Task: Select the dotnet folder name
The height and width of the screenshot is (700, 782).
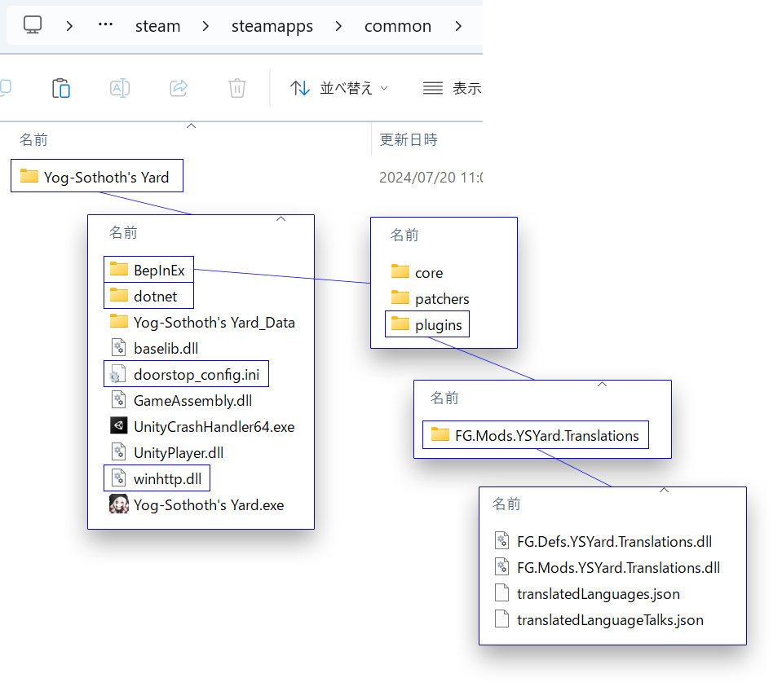Action: click(155, 296)
